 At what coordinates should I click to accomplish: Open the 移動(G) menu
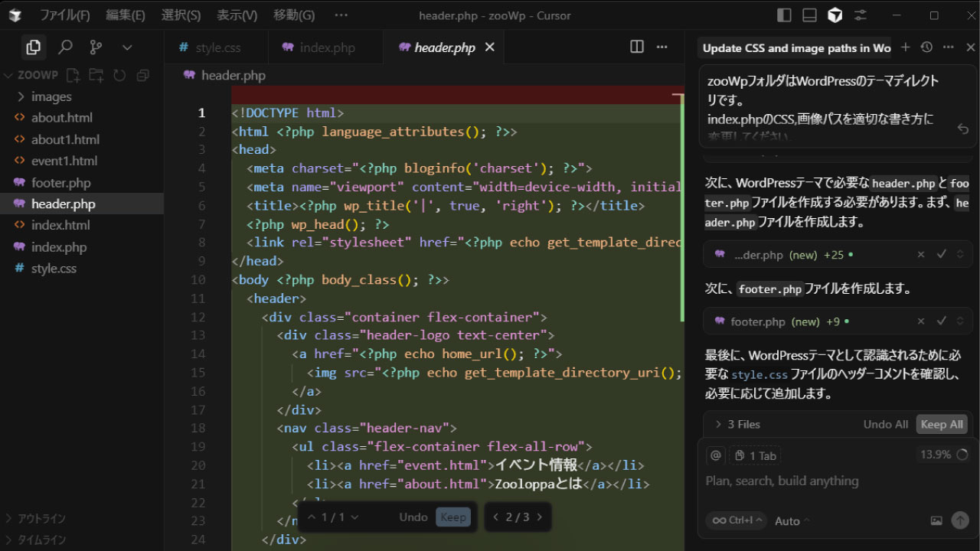tap(294, 15)
